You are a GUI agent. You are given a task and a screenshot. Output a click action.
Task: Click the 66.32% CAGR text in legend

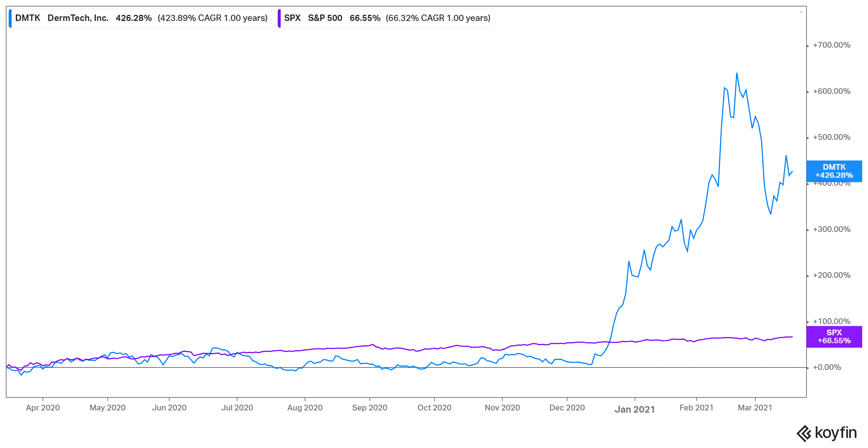coord(438,18)
